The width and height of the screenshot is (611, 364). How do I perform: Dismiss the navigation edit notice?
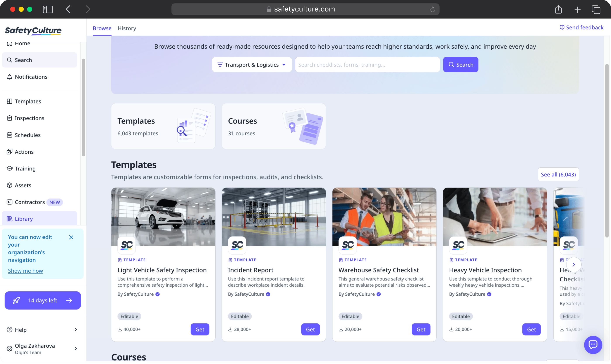[71, 237]
